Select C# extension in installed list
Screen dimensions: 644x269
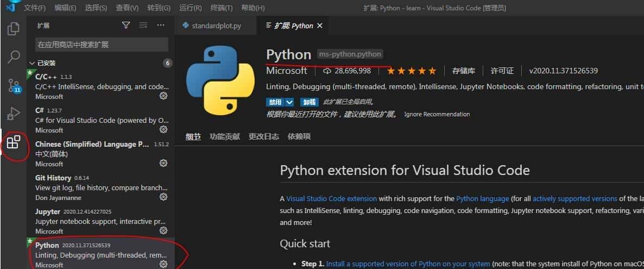[x=100, y=120]
